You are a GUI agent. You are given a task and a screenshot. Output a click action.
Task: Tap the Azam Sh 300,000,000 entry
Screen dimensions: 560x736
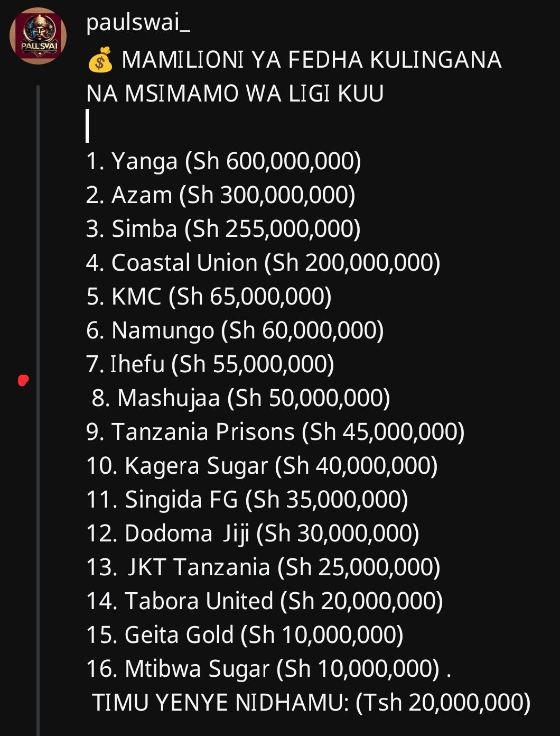point(221,195)
